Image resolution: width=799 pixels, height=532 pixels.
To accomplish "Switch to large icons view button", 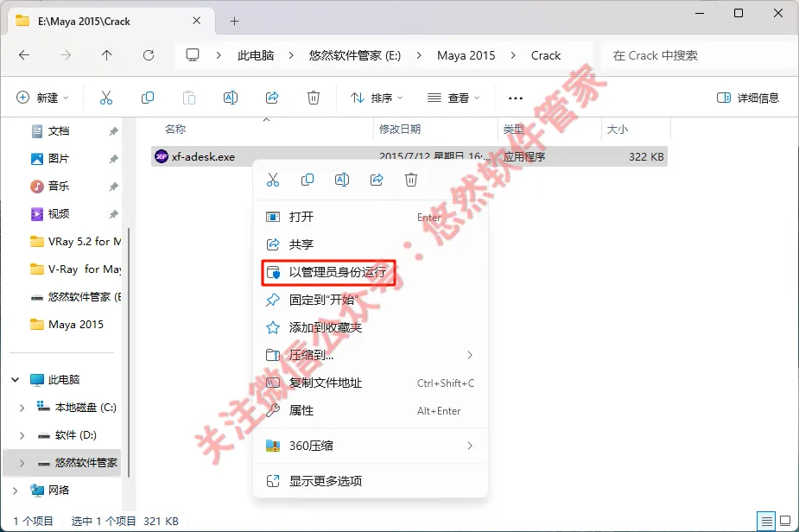I will 785,521.
